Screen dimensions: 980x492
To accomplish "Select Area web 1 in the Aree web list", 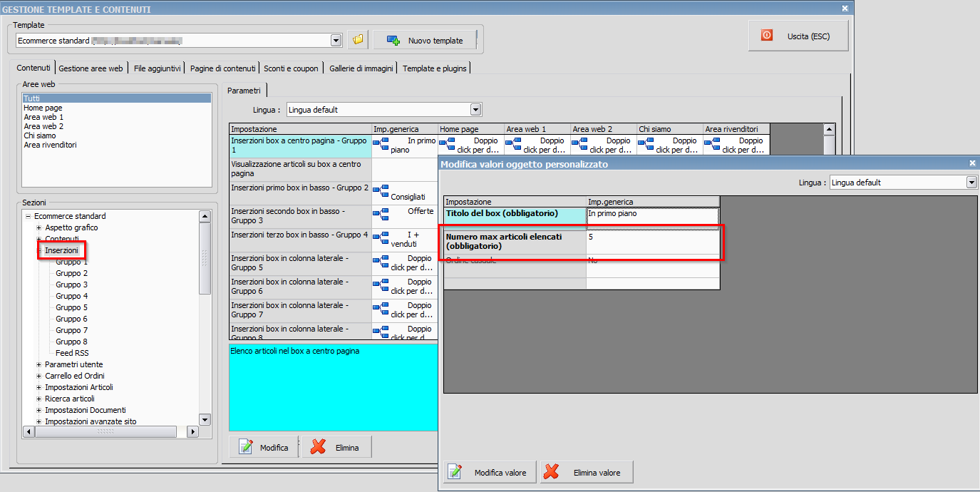I will pyautogui.click(x=43, y=117).
